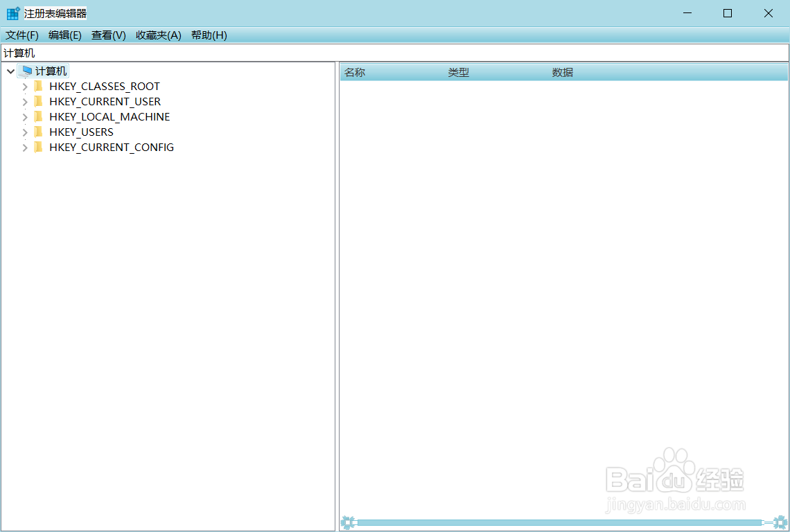Click HKEY_CURRENT_USER folder icon
Screen dimensions: 790x532
(38, 101)
